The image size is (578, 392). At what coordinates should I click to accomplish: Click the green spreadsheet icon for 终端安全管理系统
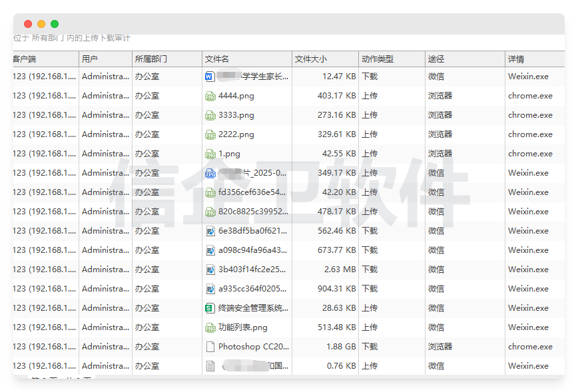pos(210,308)
